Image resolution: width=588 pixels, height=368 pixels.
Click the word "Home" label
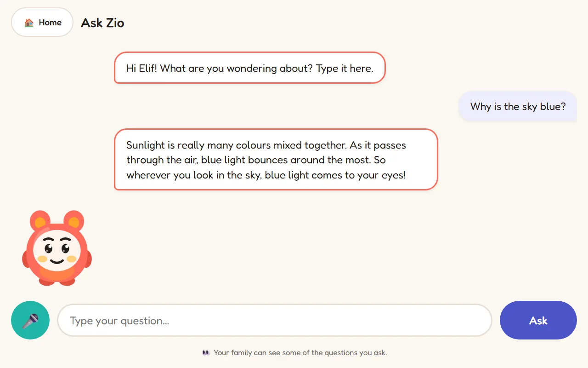50,22
